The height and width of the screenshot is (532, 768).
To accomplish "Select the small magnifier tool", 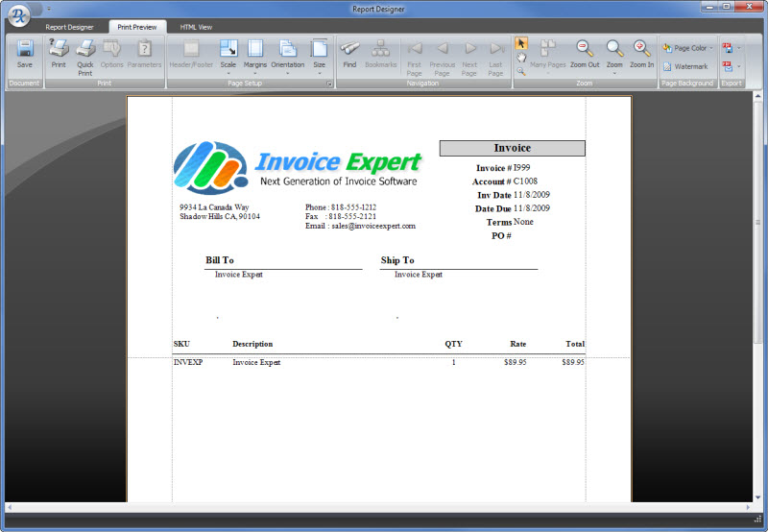I will (520, 71).
